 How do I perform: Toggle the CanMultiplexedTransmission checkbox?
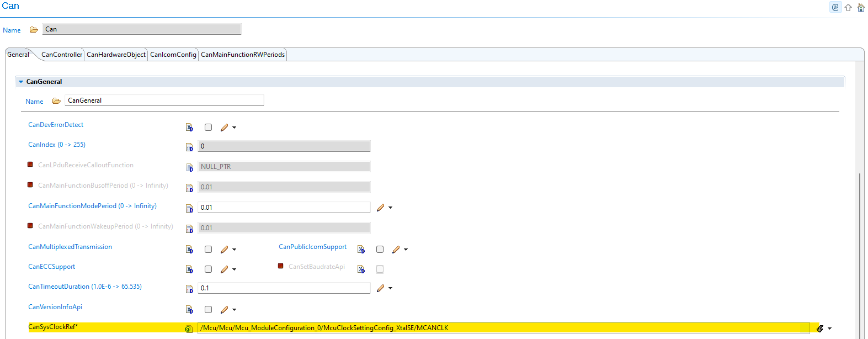(x=208, y=250)
